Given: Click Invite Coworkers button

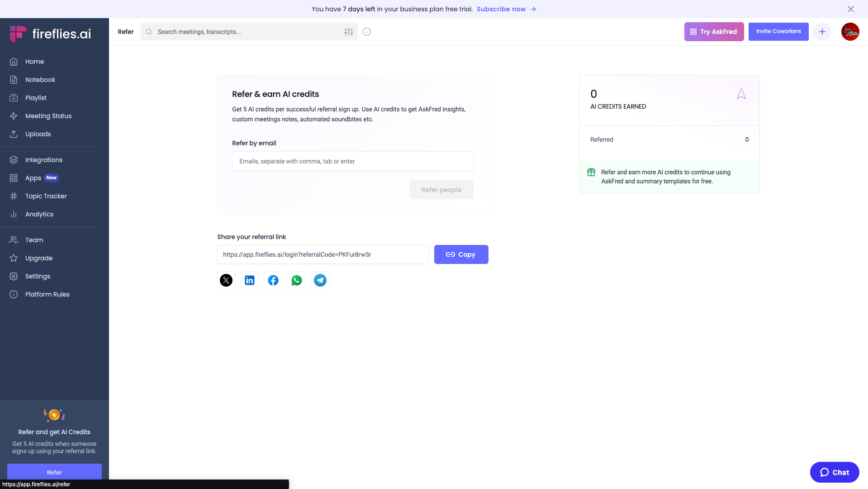Looking at the screenshot, I should 778,32.
